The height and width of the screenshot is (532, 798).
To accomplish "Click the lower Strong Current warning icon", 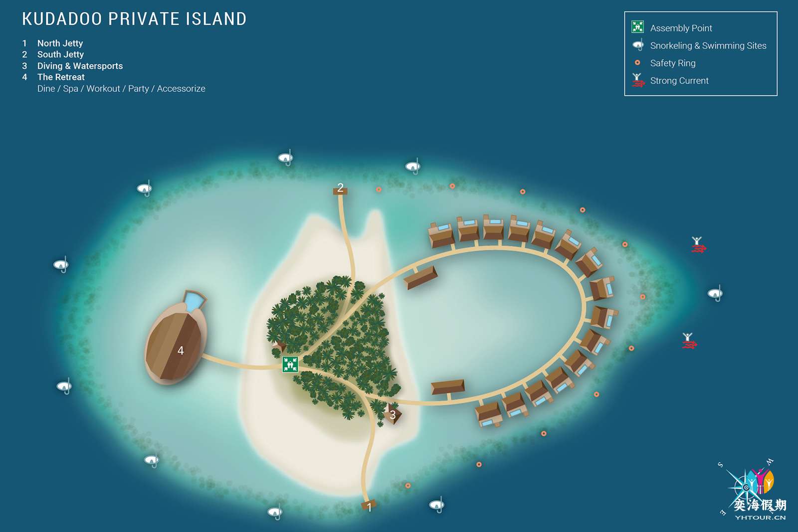I will coord(689,341).
